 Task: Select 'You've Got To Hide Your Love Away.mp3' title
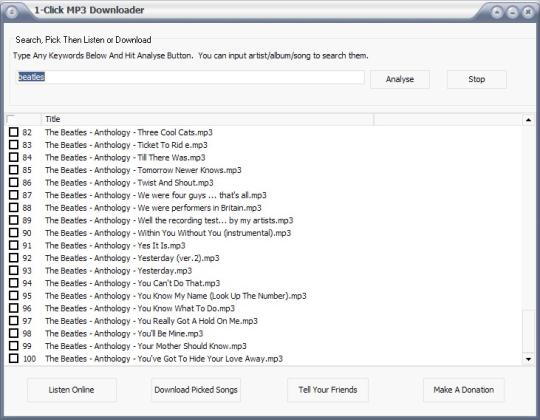pyautogui.click(x=210, y=358)
